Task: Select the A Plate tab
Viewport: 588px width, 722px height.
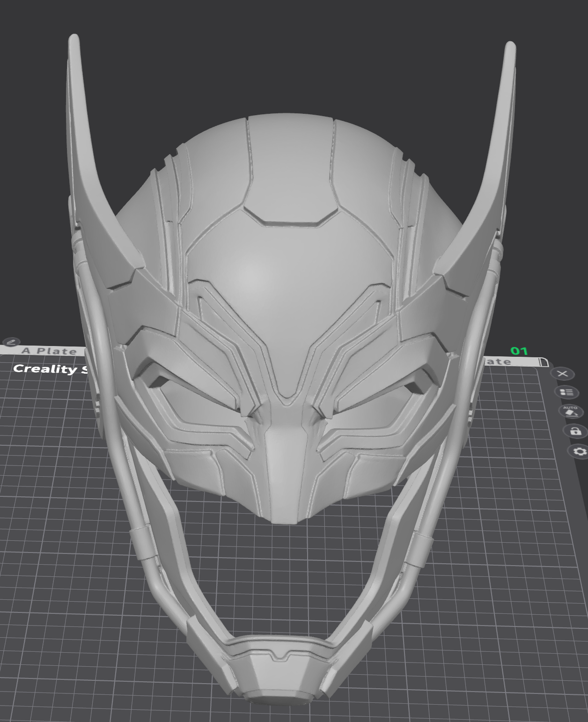Action: [x=49, y=351]
